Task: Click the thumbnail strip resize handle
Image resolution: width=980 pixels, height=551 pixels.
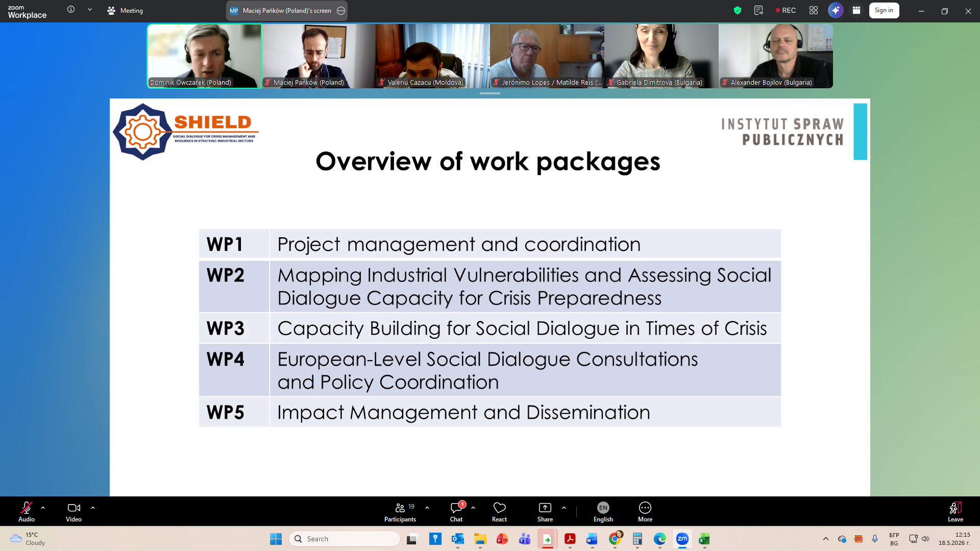Action: pos(490,93)
